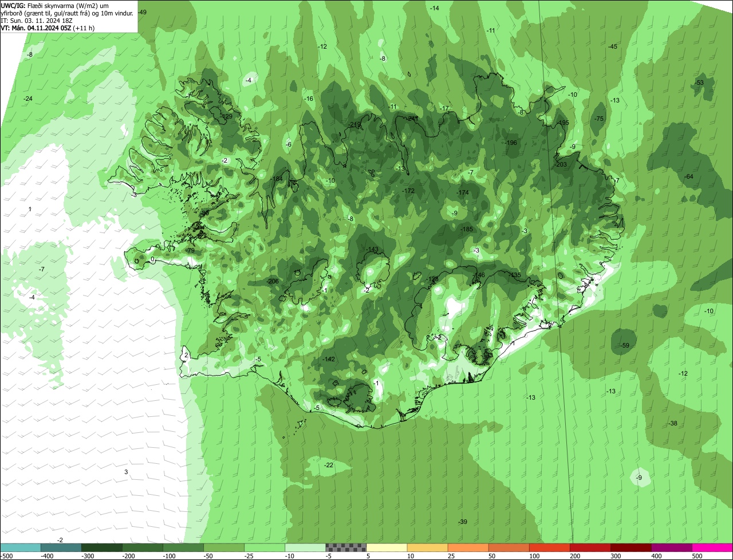Select the map value -135 on Vatnajökull
The height and width of the screenshot is (560, 733).
tap(515, 275)
